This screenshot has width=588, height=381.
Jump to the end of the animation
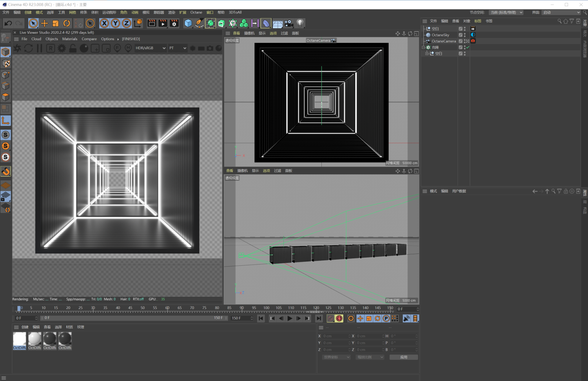click(319, 318)
